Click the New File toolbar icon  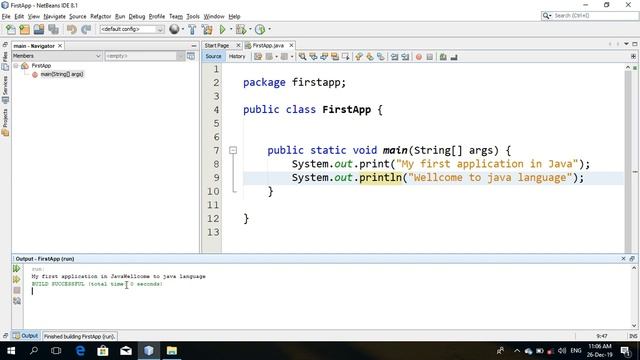11,29
